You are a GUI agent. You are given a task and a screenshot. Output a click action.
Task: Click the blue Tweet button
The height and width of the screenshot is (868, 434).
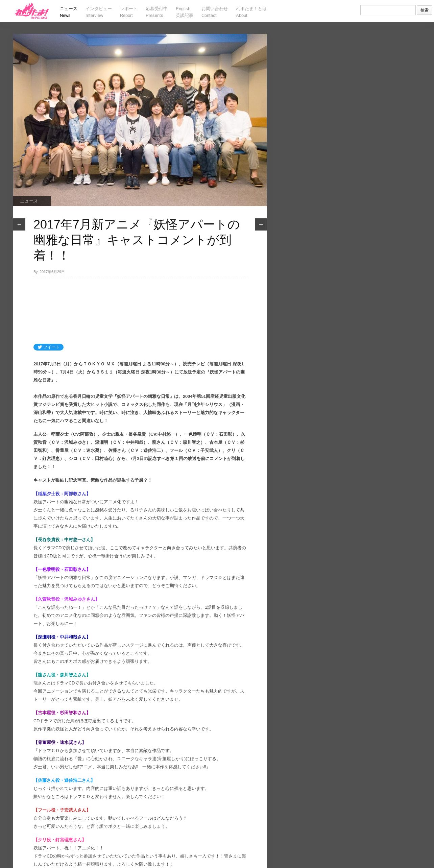click(48, 347)
